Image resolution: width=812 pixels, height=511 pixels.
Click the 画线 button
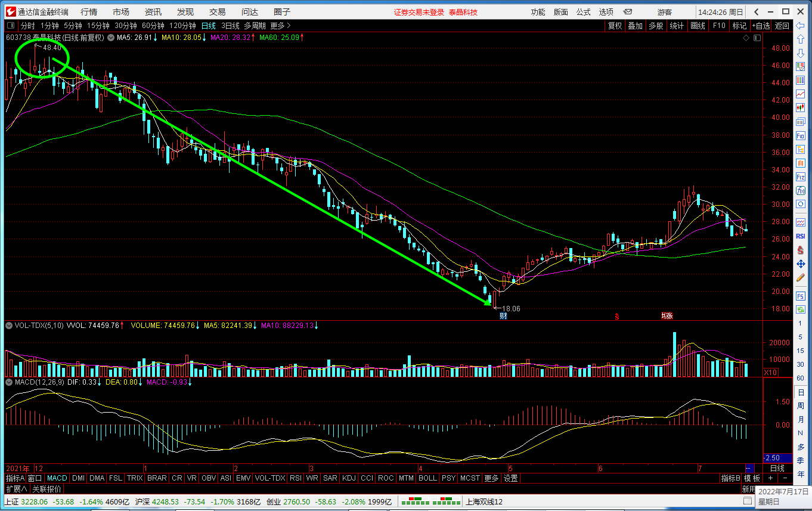pyautogui.click(x=698, y=26)
